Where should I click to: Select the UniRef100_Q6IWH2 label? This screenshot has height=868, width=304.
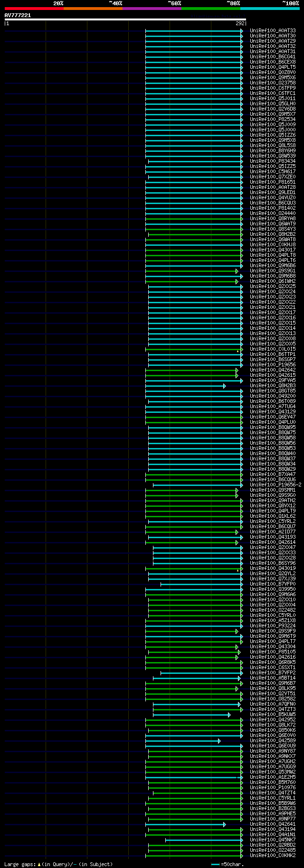273,281
